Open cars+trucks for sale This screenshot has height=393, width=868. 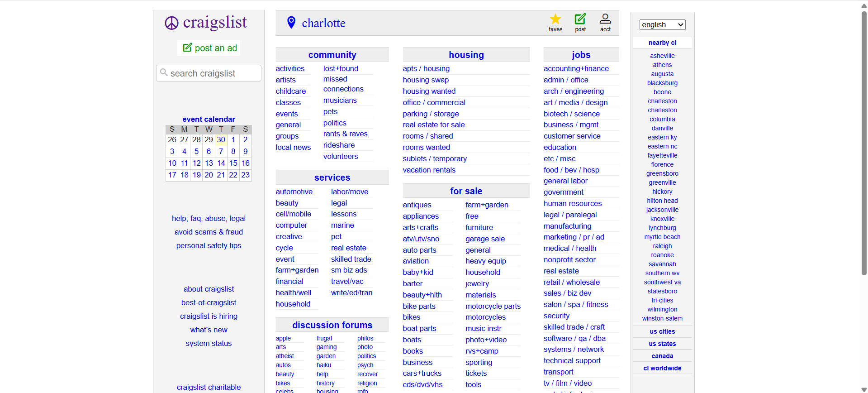click(x=422, y=373)
